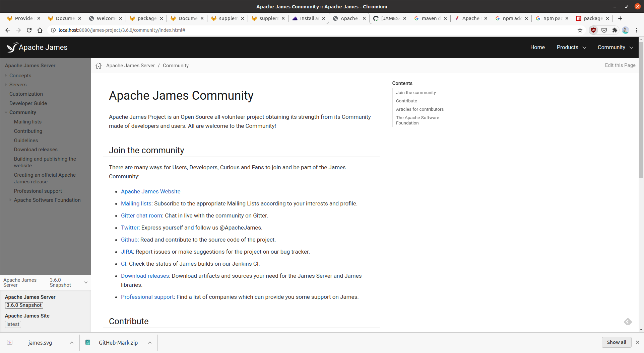The height and width of the screenshot is (353, 644).
Task: Open Download releases link in content
Action: pyautogui.click(x=145, y=276)
